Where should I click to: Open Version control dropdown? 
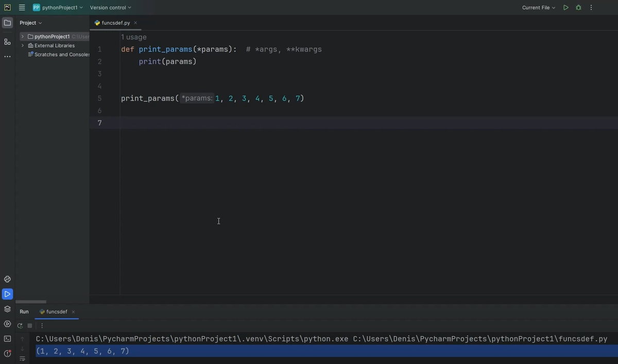click(110, 8)
